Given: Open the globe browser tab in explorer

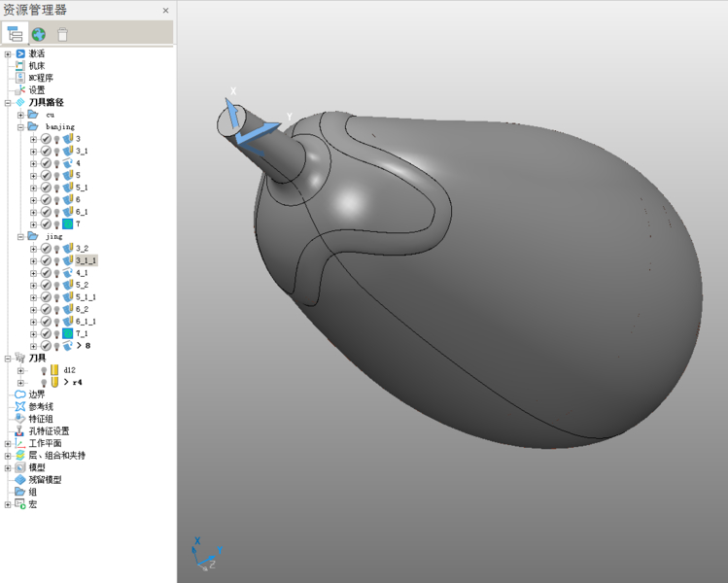Looking at the screenshot, I should click(x=39, y=34).
